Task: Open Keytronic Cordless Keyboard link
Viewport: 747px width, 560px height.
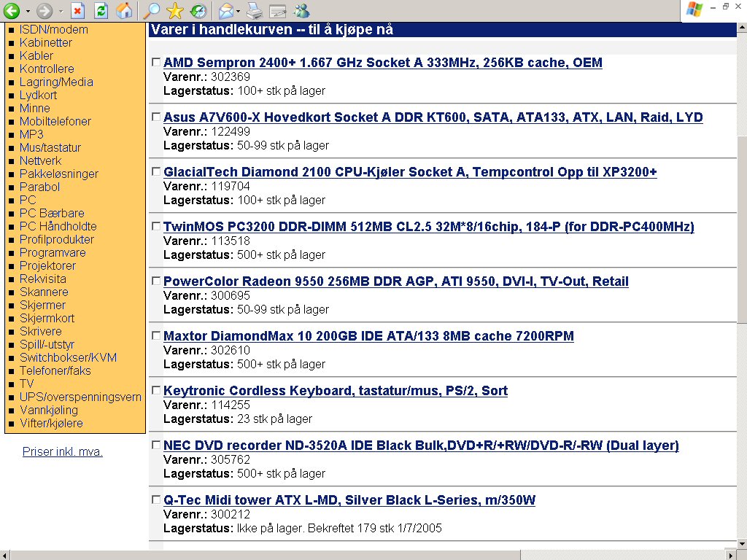Action: (x=336, y=391)
